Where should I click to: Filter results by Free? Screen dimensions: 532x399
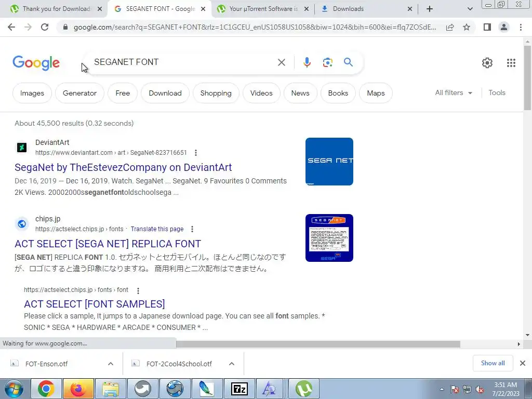[123, 93]
